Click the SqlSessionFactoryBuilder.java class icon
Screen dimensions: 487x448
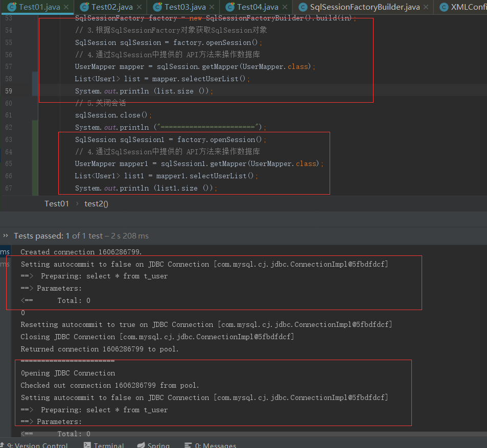pos(303,7)
